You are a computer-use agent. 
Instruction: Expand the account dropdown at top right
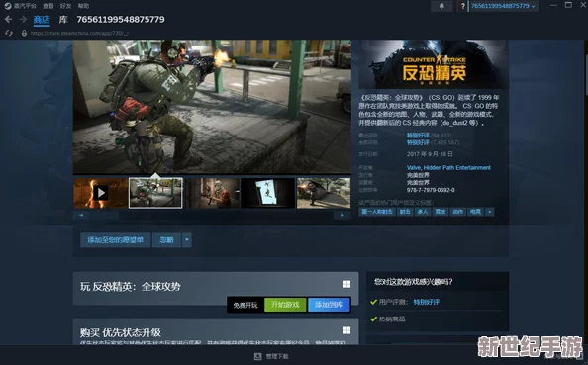pyautogui.click(x=504, y=6)
